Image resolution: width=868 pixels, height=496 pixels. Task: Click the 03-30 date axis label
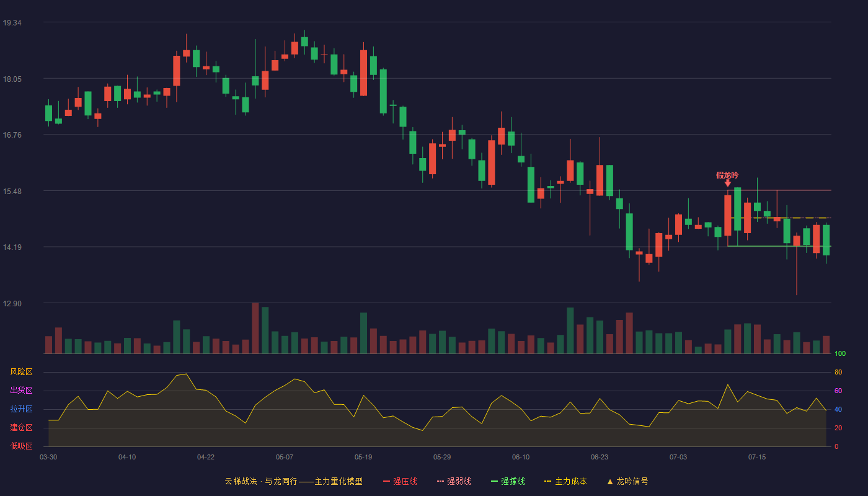point(48,457)
